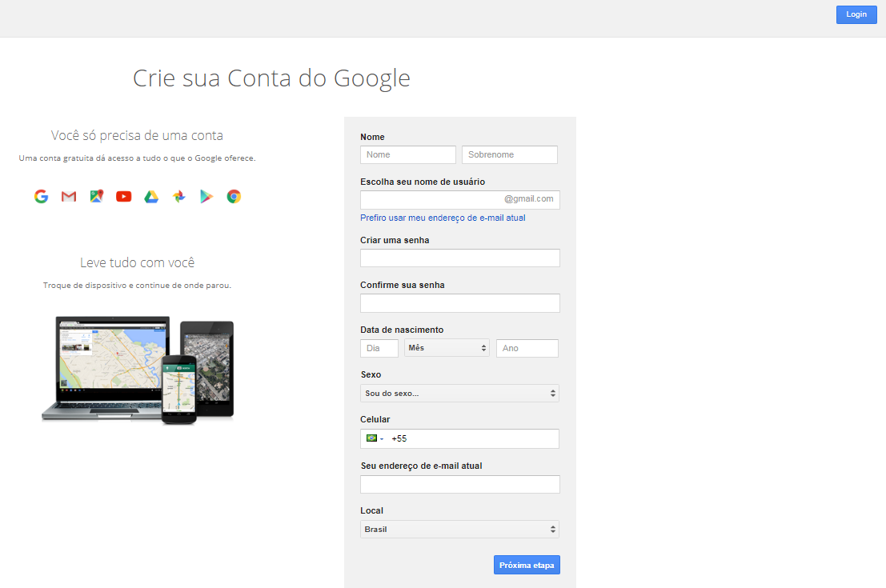
Task: Click the Login button
Action: (856, 14)
